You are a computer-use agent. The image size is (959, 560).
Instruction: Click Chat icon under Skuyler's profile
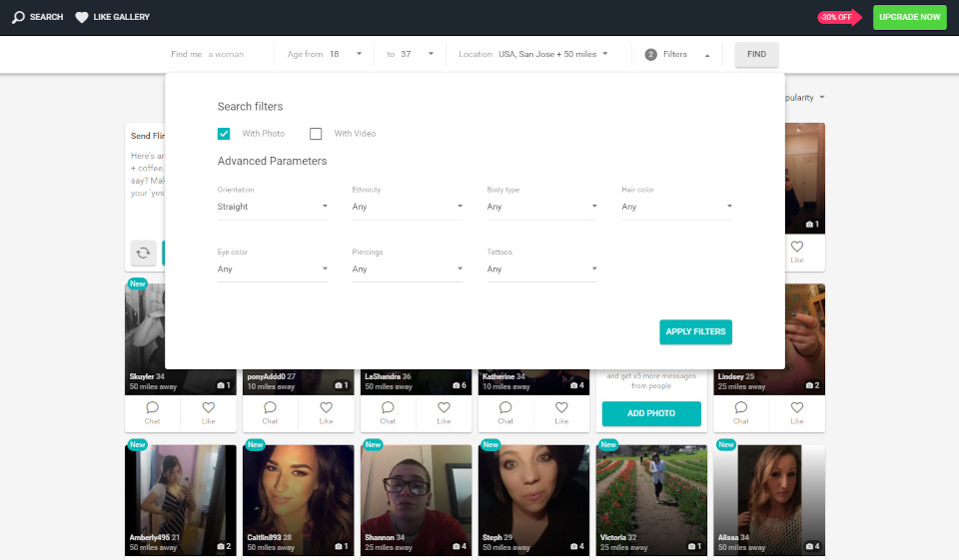pos(152,407)
